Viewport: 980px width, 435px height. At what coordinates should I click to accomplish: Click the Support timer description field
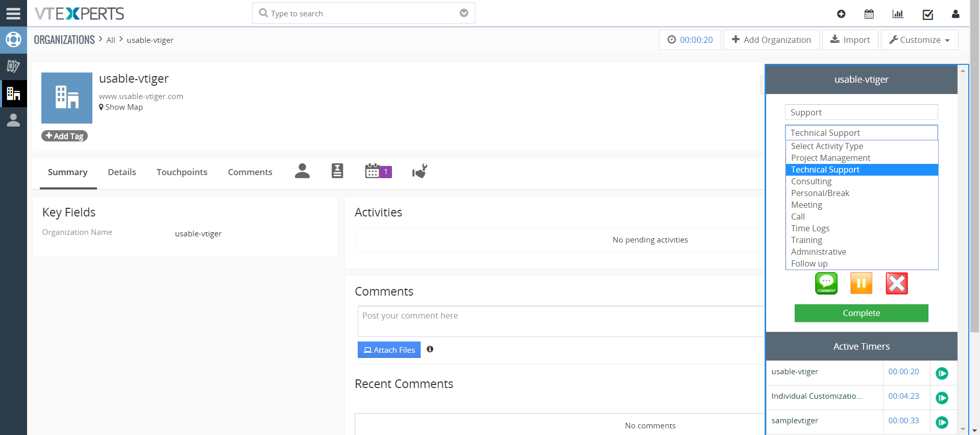pos(862,112)
